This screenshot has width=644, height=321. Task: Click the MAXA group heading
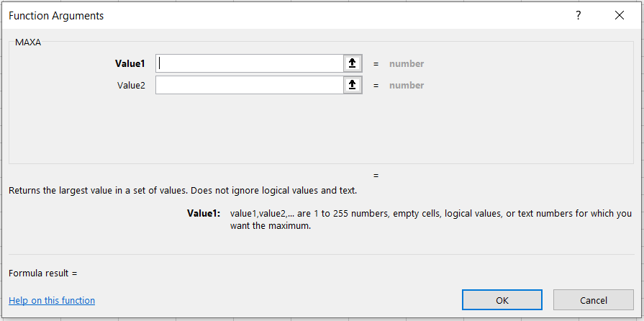click(x=28, y=42)
